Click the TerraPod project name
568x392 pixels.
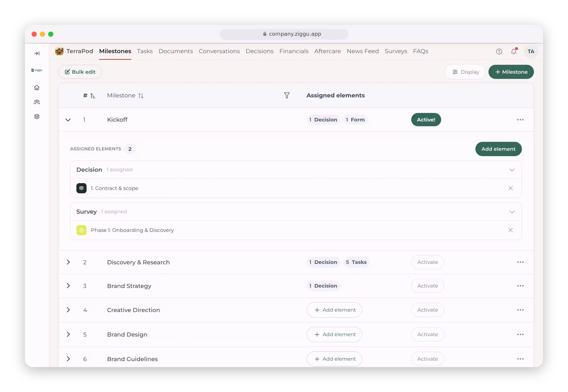pos(80,51)
